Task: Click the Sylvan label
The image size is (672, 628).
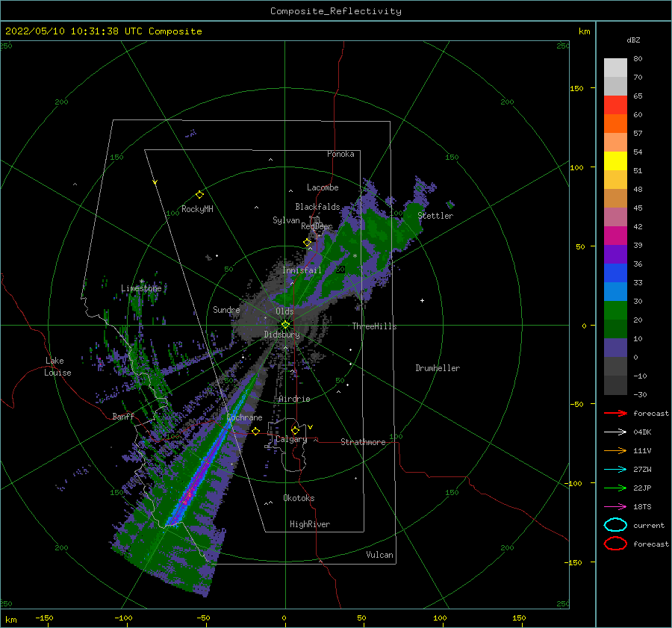Action: (x=286, y=220)
